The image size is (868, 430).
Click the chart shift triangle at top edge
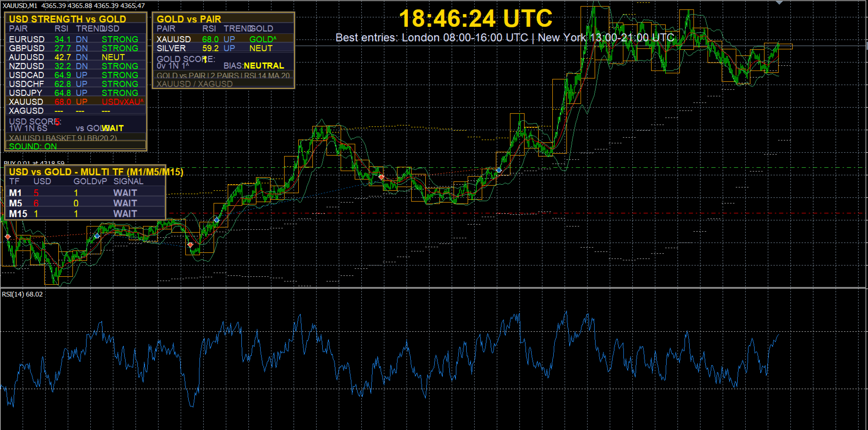[779, 2]
